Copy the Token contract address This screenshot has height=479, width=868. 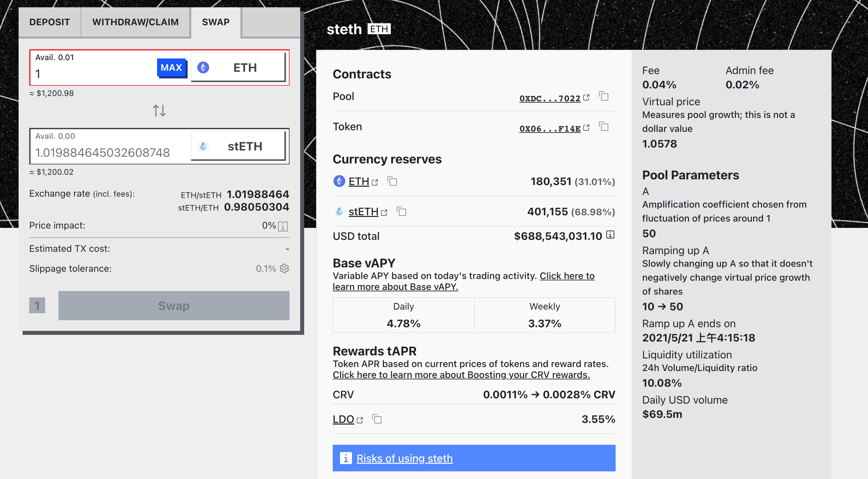pyautogui.click(x=604, y=127)
